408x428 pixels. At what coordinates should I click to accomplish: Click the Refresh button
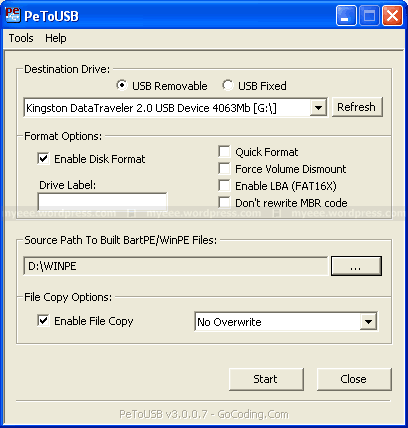point(357,107)
